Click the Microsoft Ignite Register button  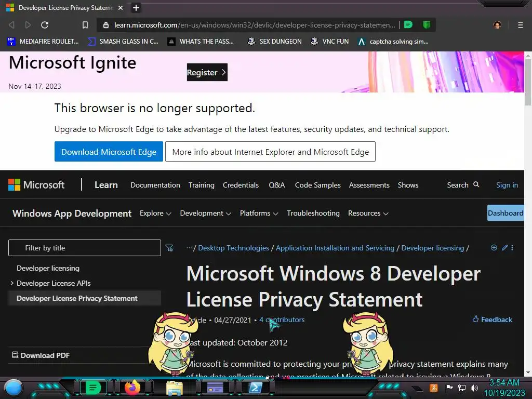point(207,72)
